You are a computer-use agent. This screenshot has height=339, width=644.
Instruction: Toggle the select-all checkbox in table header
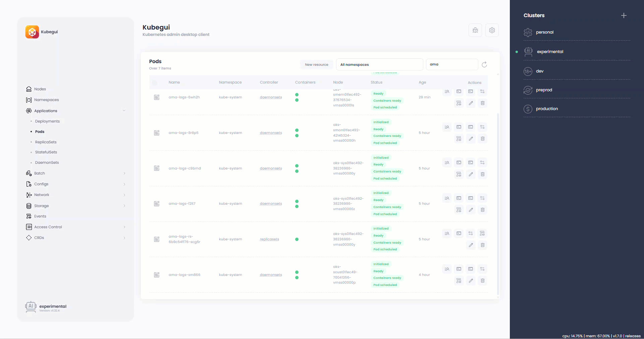[x=155, y=83]
